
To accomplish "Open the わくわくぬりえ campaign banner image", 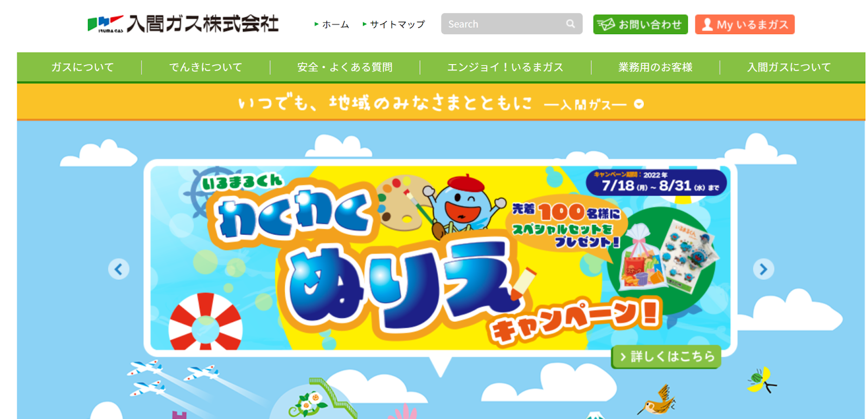I will click(x=440, y=257).
